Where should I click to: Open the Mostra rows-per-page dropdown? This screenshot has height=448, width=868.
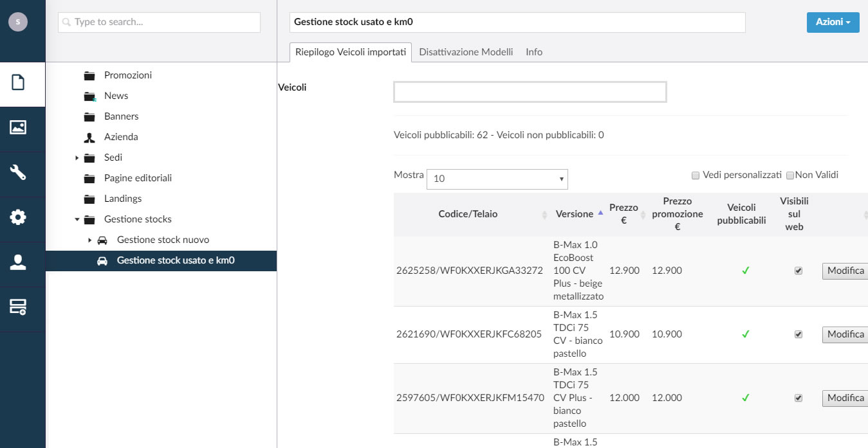point(497,179)
